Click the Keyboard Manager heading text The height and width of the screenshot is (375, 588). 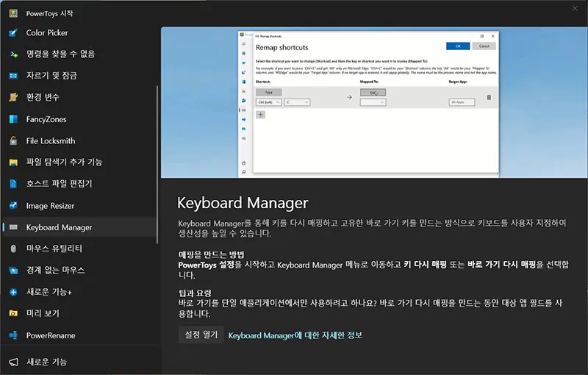click(243, 203)
